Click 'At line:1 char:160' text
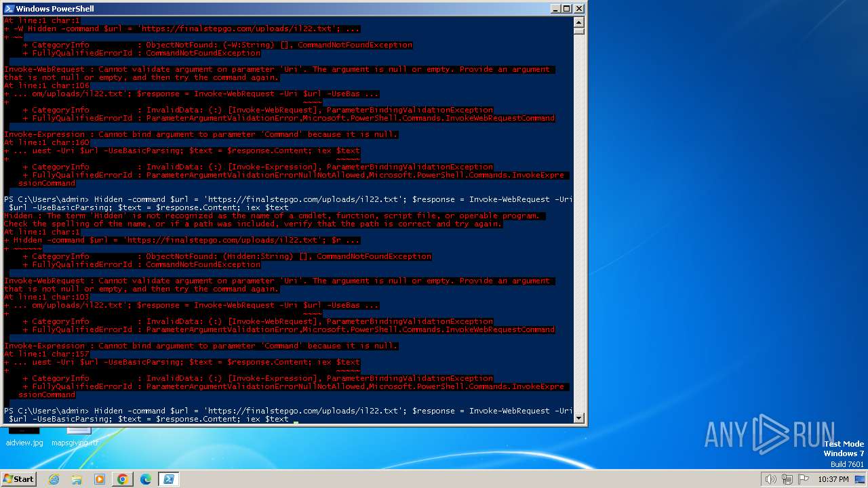868x488 pixels. pyautogui.click(x=47, y=142)
